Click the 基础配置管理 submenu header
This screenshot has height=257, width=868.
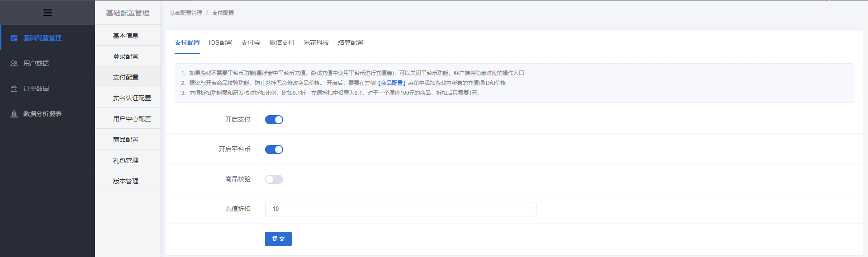[x=128, y=13]
